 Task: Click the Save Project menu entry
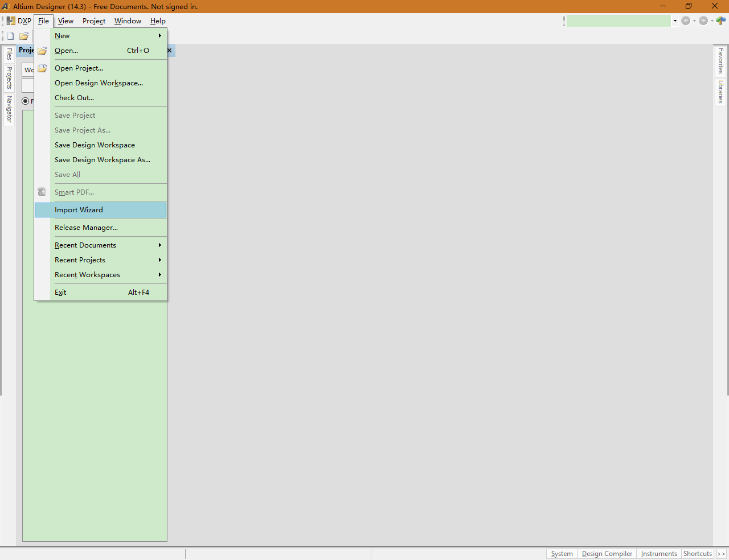[x=101, y=116]
